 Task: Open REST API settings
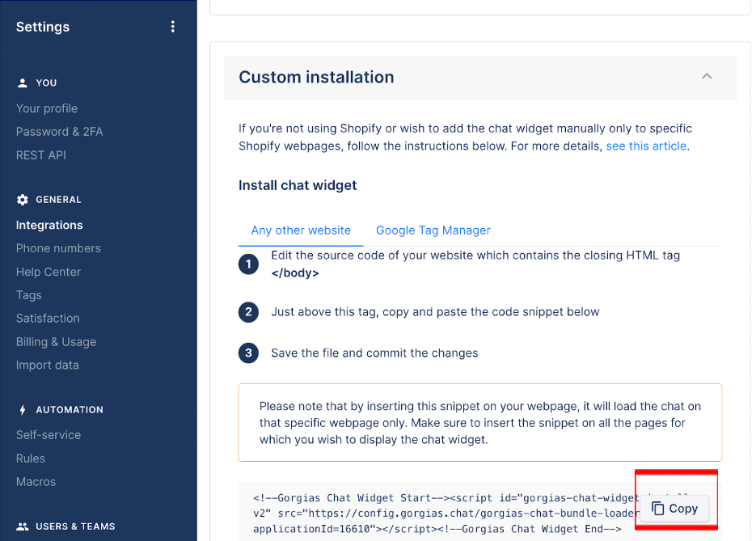[x=41, y=155]
